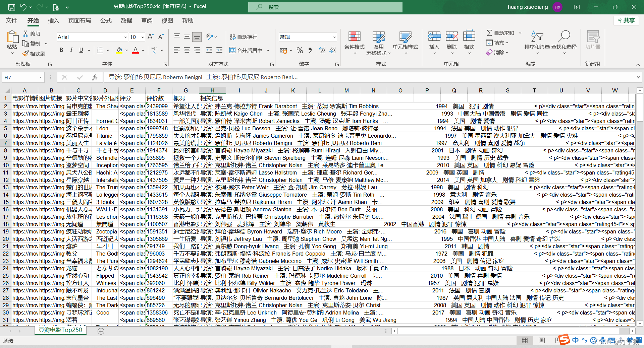Collapse the ribbon with the chevron
Image resolution: width=644 pixels, height=348 pixels.
(638, 65)
